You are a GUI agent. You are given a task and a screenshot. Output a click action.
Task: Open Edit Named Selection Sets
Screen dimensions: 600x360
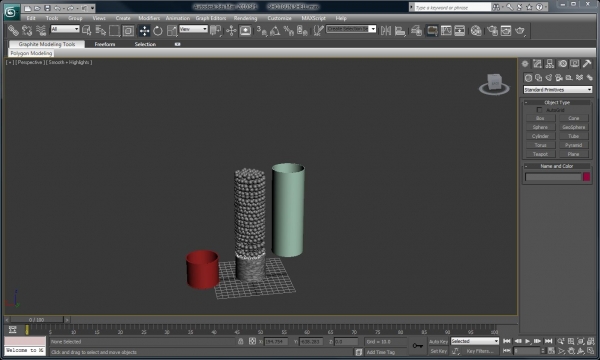coord(318,31)
